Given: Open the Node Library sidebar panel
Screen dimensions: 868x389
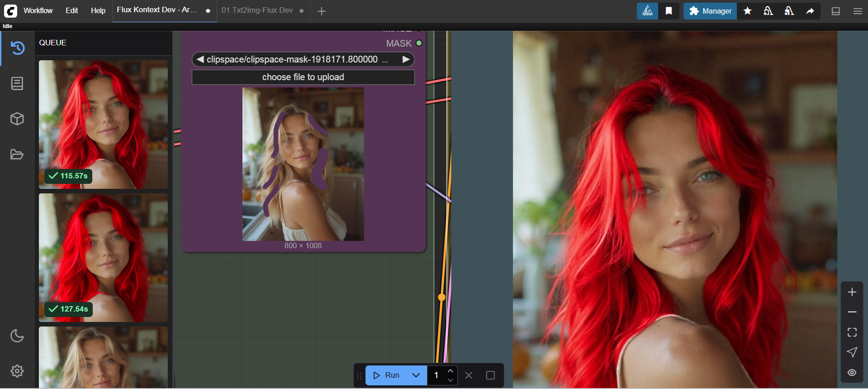Looking at the screenshot, I should 17,83.
